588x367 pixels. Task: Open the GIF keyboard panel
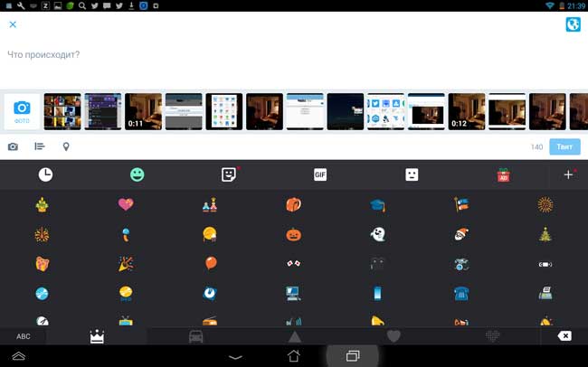coord(319,174)
